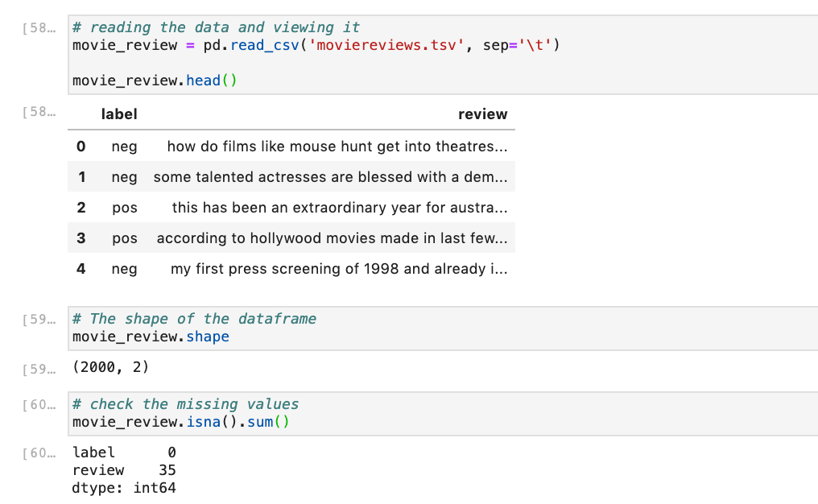Click the 'dtype: int64' output text
The width and height of the screenshot is (818, 504).
(124, 488)
